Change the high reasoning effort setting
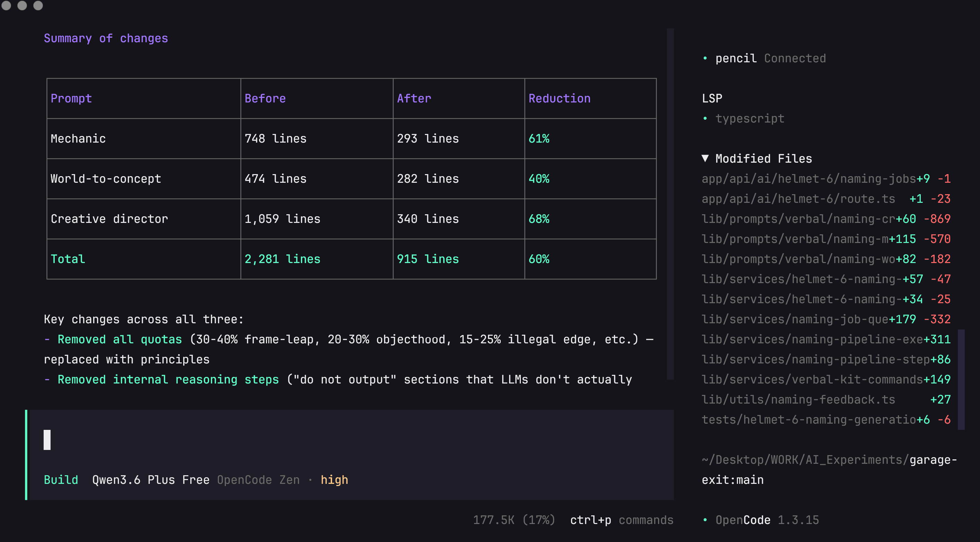The image size is (980, 542). point(334,480)
